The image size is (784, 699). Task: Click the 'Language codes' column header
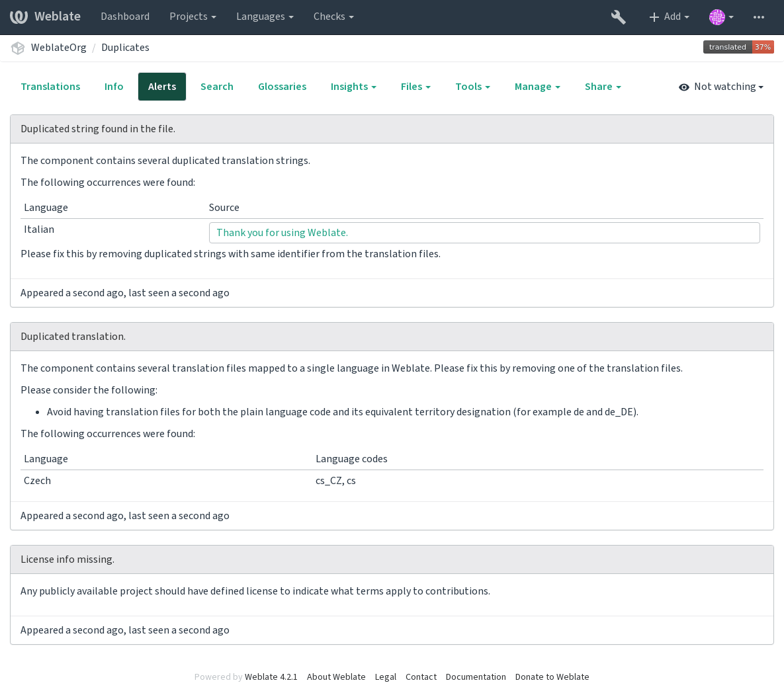tap(351, 459)
